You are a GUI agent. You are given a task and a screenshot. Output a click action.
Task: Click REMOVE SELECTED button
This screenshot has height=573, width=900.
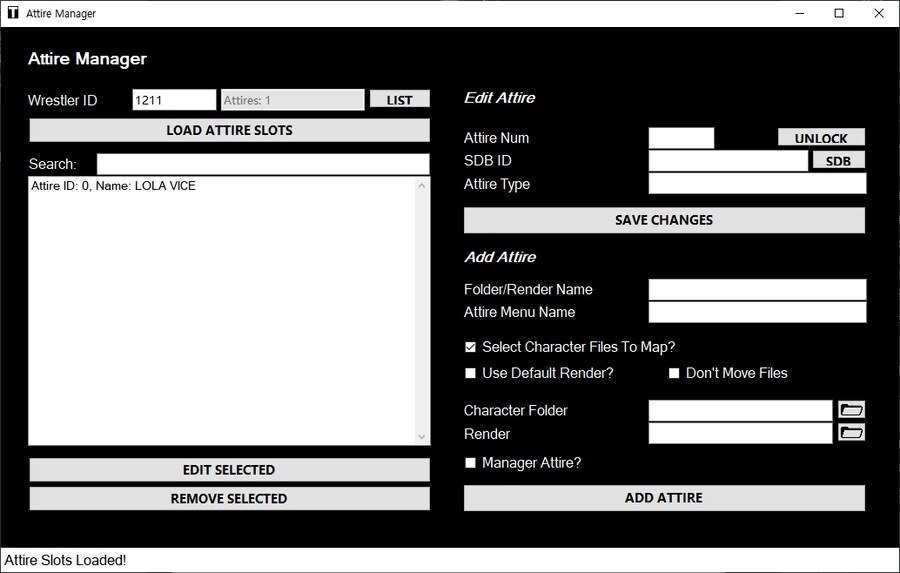pyautogui.click(x=229, y=498)
